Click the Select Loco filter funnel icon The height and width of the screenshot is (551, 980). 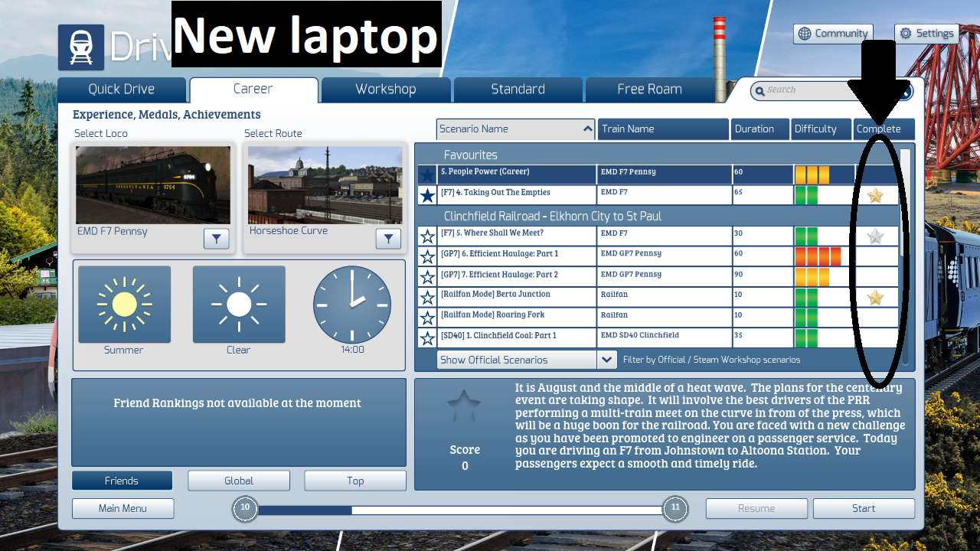[217, 240]
